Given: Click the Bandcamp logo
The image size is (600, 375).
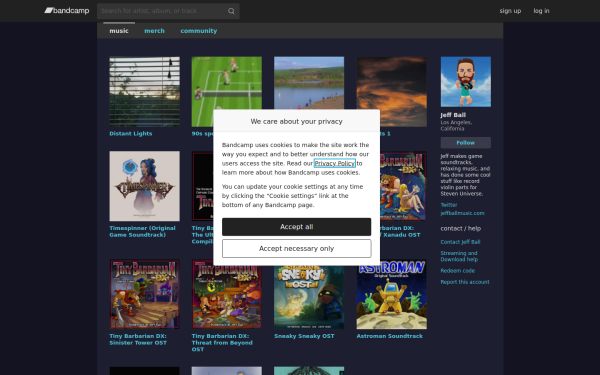Looking at the screenshot, I should tap(67, 11).
